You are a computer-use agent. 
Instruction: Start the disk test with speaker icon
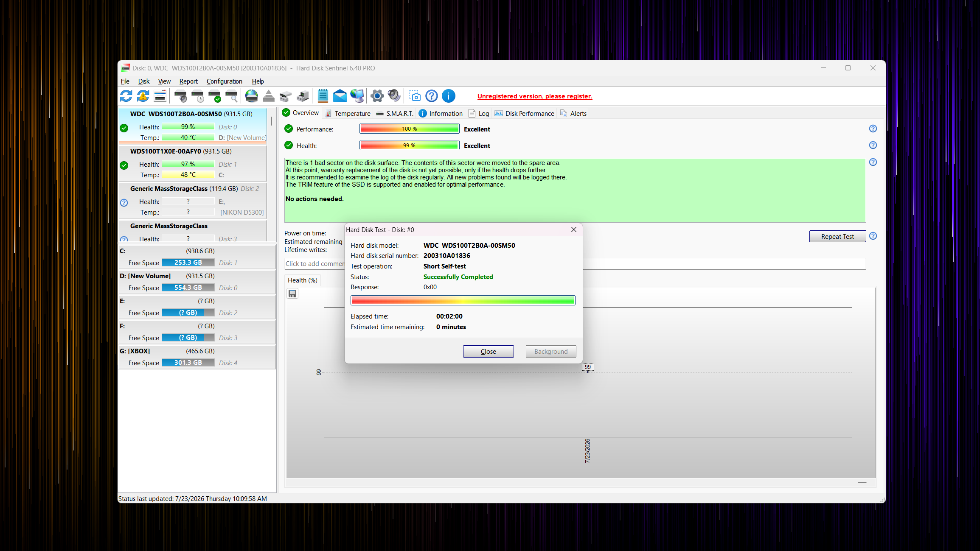[181, 96]
